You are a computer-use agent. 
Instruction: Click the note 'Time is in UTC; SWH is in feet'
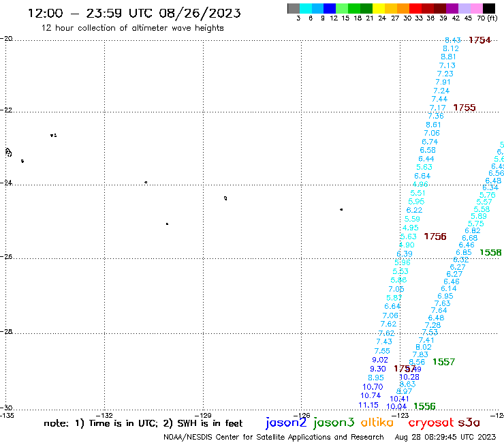tap(143, 423)
